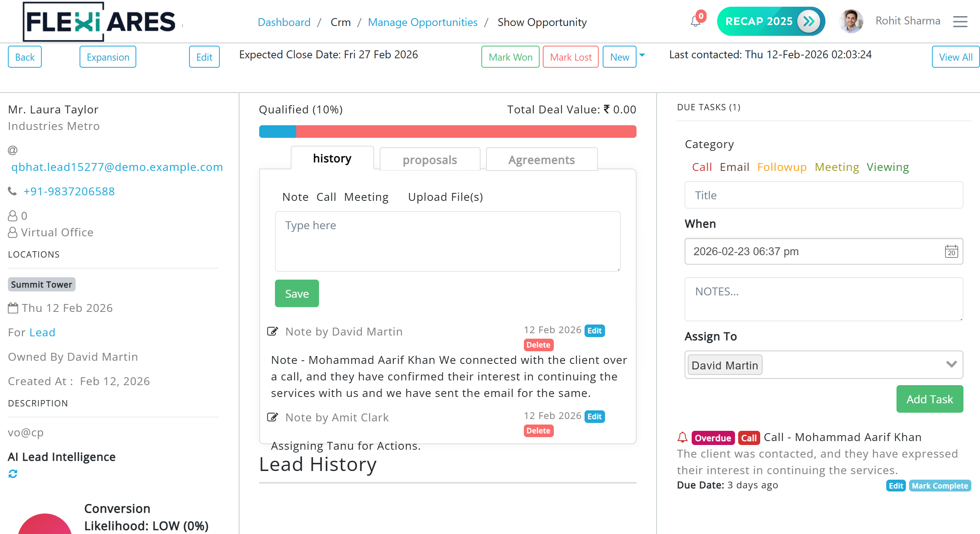Open the Assign To dropdown
Image resolution: width=980 pixels, height=534 pixels.
pyautogui.click(x=824, y=365)
